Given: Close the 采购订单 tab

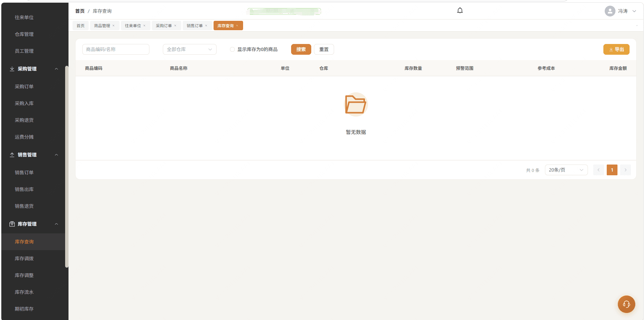Looking at the screenshot, I should 175,26.
